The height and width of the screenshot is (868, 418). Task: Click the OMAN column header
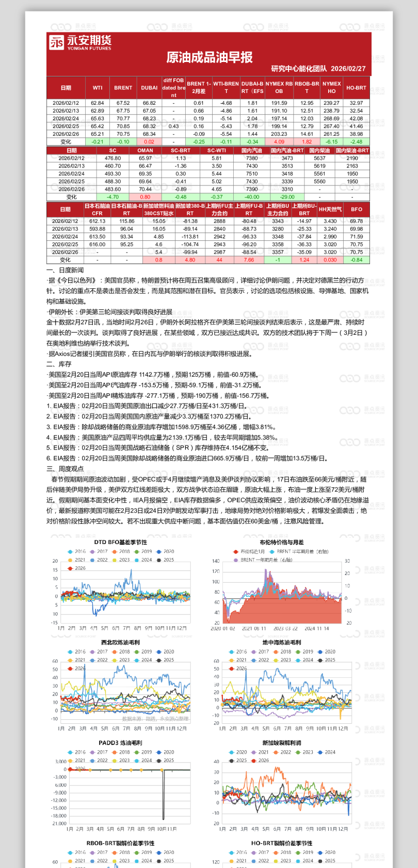pos(146,150)
